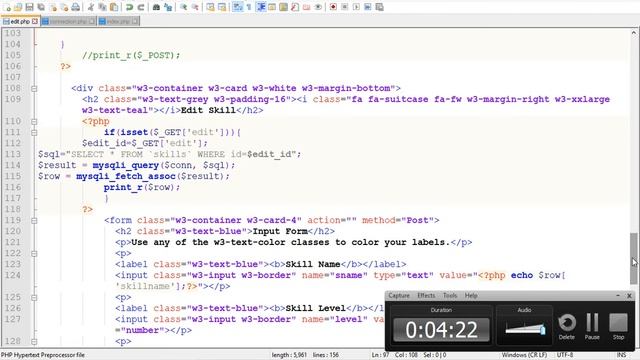Screen dimensions: 640x360
Task: Click the Redo toolbar icon
Action: pyautogui.click(x=141, y=7)
